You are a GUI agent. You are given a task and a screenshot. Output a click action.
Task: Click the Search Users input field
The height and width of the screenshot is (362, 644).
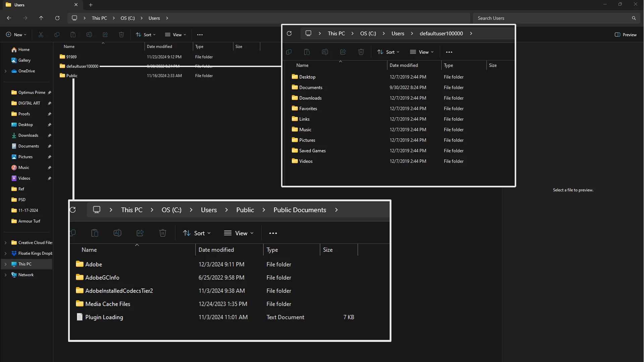pyautogui.click(x=550, y=18)
